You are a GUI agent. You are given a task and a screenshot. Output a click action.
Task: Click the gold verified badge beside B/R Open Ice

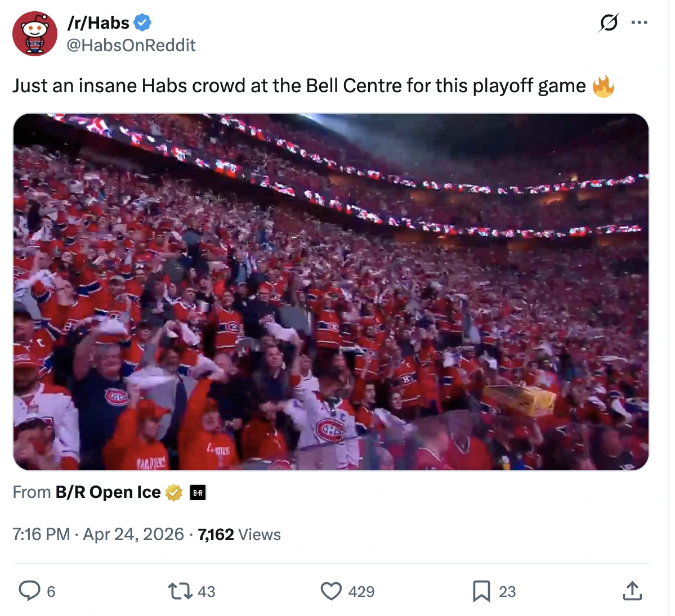tap(174, 493)
